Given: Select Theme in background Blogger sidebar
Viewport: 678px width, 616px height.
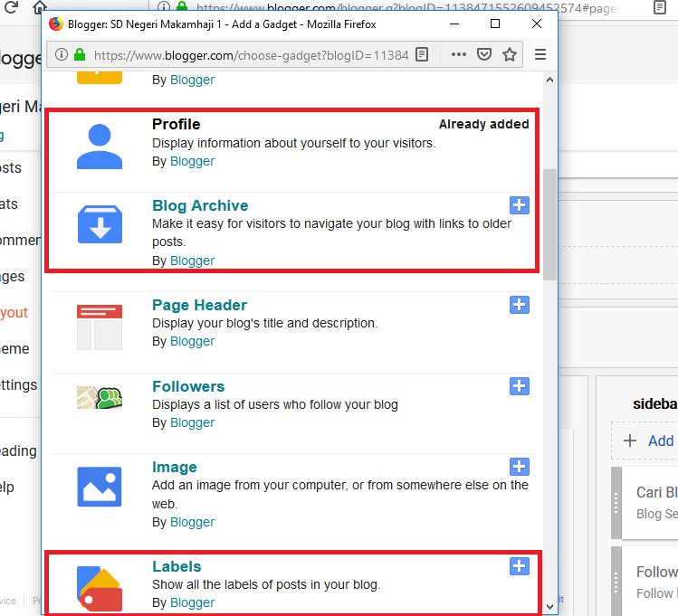Looking at the screenshot, I should (x=14, y=348).
